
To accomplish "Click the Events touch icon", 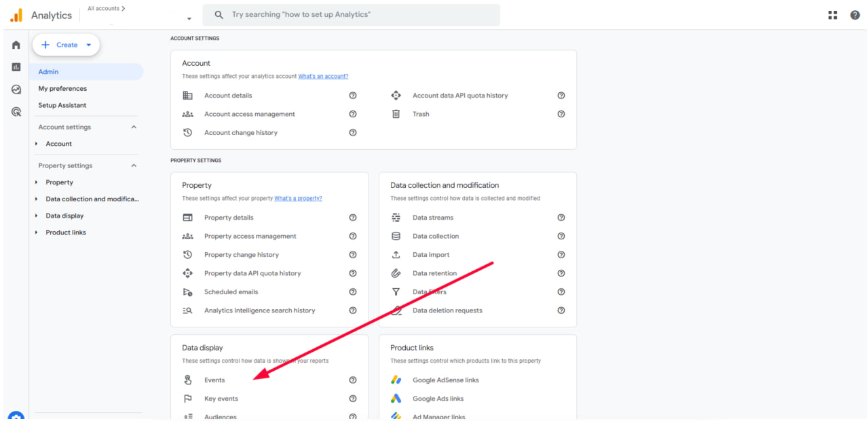I will click(x=188, y=380).
